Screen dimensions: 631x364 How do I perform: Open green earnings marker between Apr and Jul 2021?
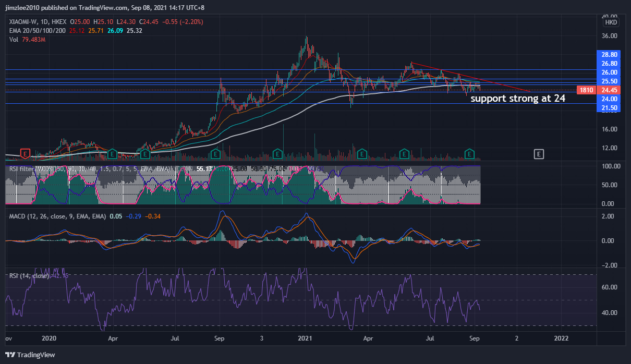(404, 154)
